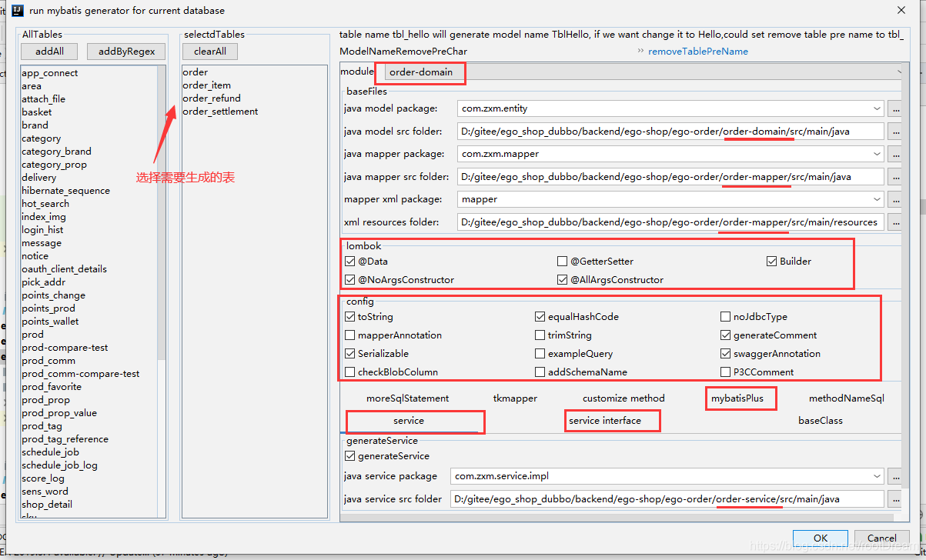Browse for the java service src folder
This screenshot has height=560, width=926.
coord(894,499)
